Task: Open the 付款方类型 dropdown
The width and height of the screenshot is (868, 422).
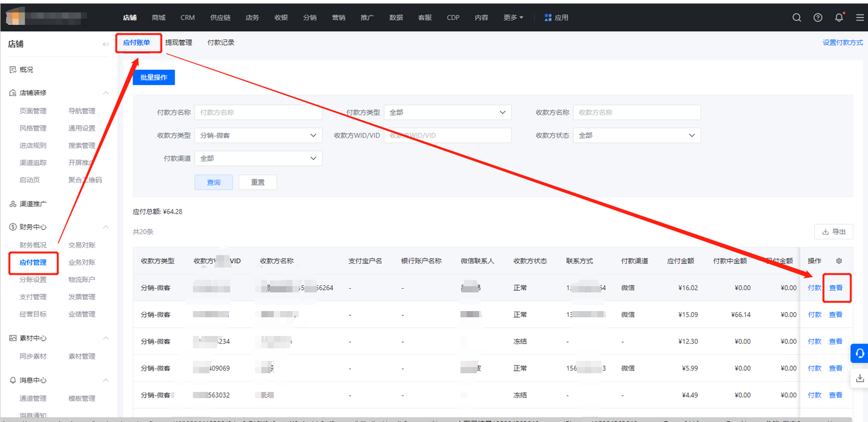Action: coord(447,112)
